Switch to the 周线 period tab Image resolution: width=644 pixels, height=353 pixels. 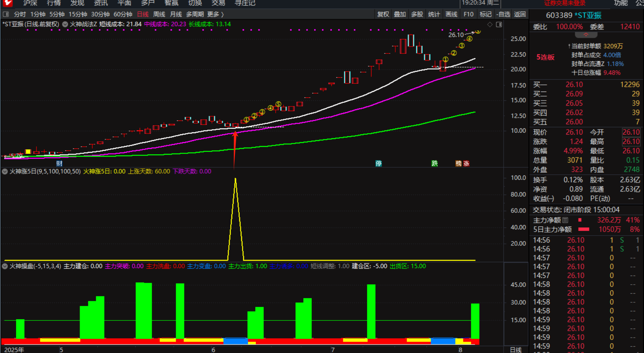pos(159,15)
